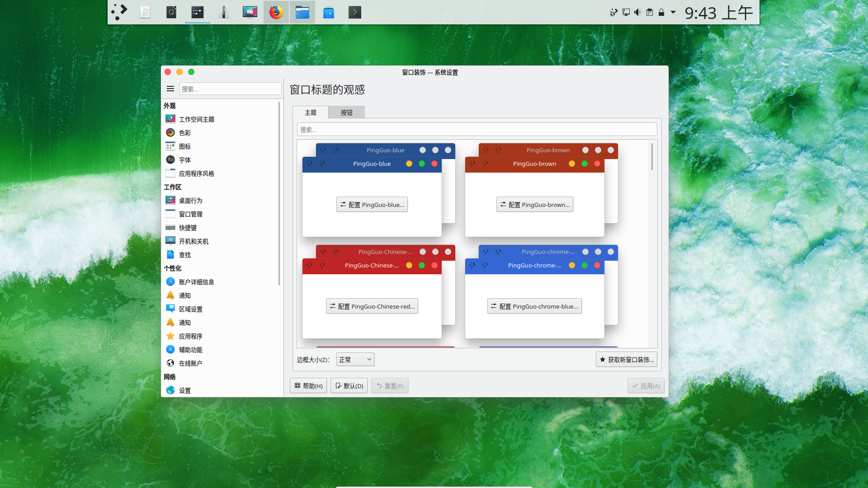Focus the sidebar search field
The height and width of the screenshot is (488, 868).
click(x=230, y=89)
